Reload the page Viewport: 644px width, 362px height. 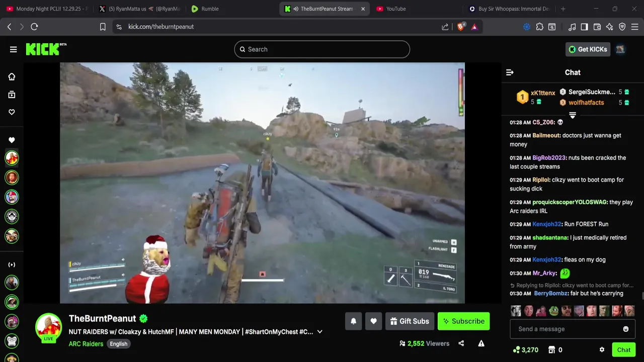point(34,27)
